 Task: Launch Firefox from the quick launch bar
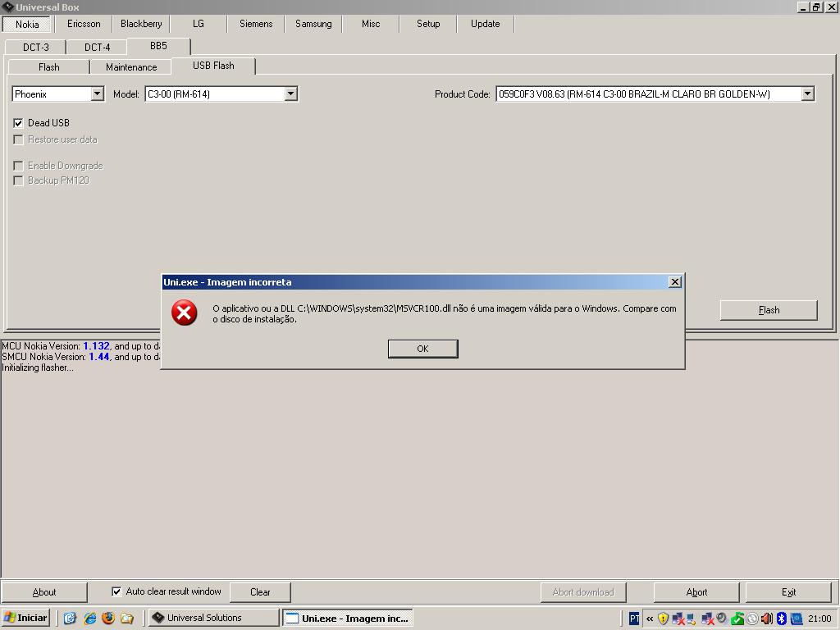108,618
